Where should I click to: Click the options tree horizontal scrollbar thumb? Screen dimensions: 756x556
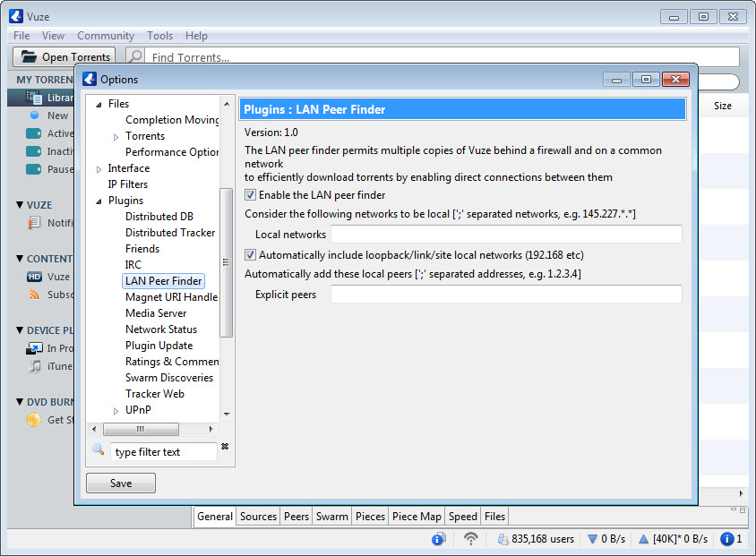(x=141, y=429)
